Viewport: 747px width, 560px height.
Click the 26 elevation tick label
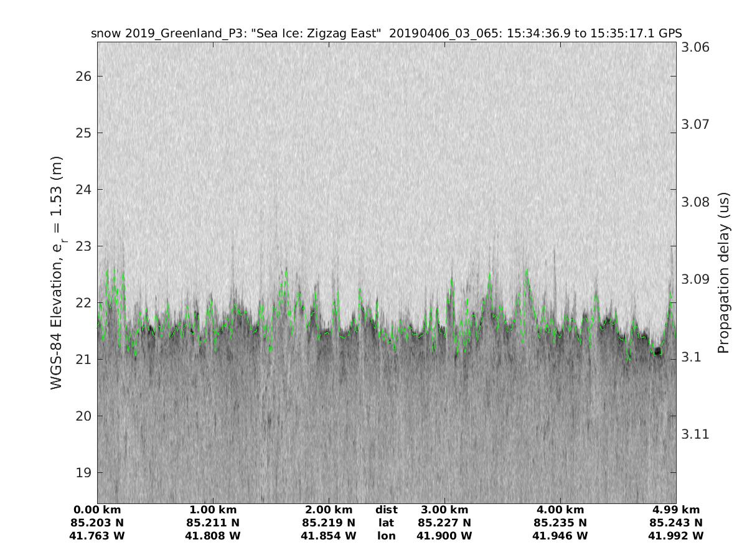[83, 77]
